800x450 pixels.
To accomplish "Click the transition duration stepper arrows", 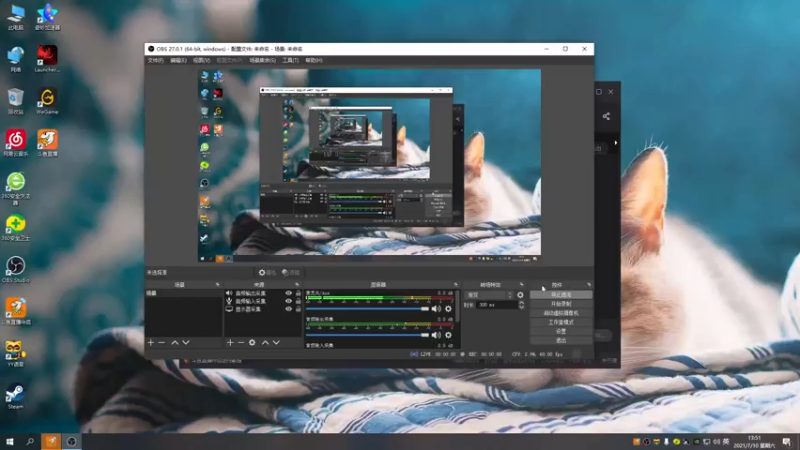I will (x=521, y=305).
